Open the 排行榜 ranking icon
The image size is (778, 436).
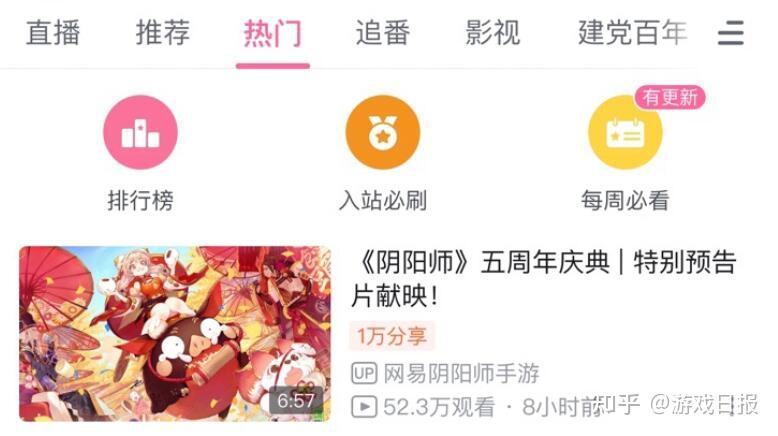tap(140, 132)
